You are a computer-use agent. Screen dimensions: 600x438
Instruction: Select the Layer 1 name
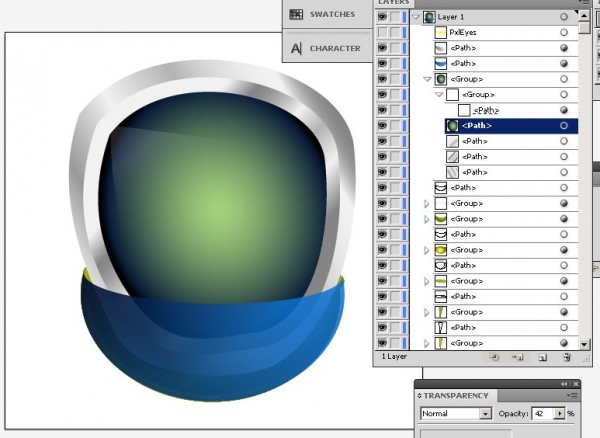click(x=451, y=17)
